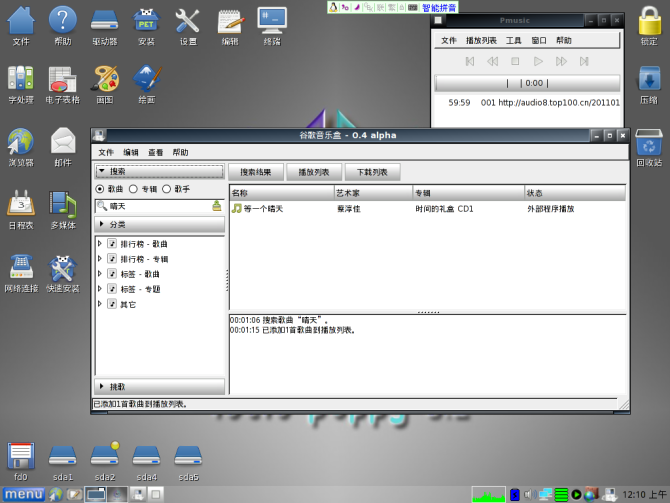Click the green search icon beside 晴天
Image resolution: width=670 pixels, height=503 pixels.
click(216, 206)
